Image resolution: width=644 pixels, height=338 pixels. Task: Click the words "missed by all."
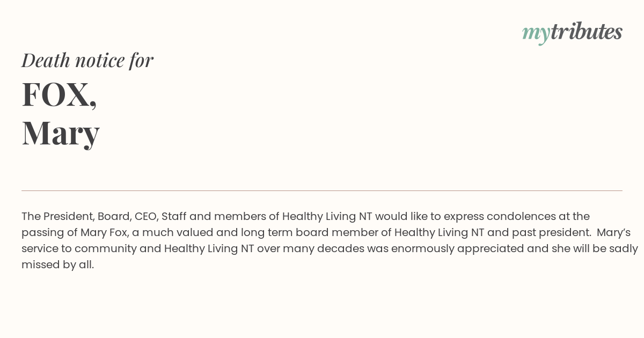(x=58, y=265)
